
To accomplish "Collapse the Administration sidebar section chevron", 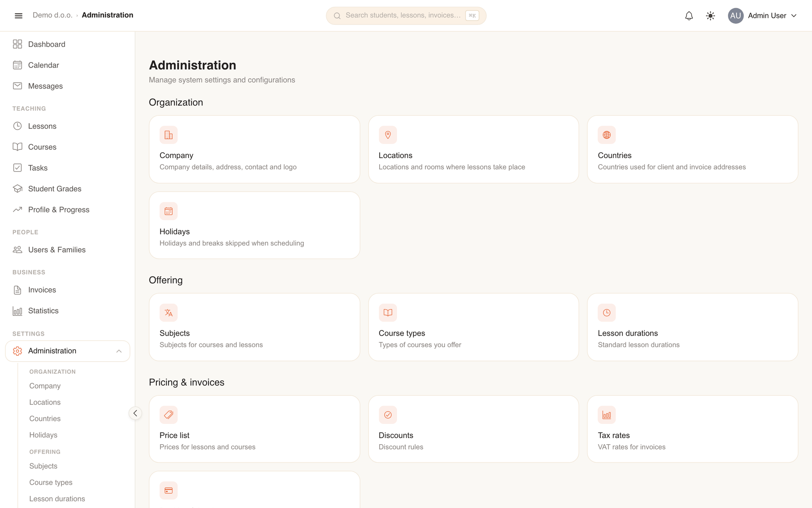I will [x=119, y=351].
